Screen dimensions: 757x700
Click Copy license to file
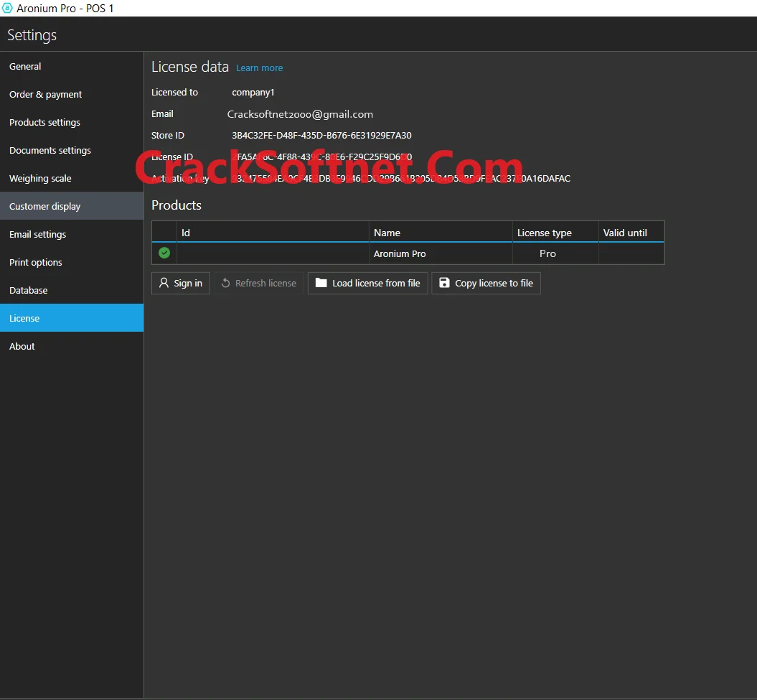(486, 283)
